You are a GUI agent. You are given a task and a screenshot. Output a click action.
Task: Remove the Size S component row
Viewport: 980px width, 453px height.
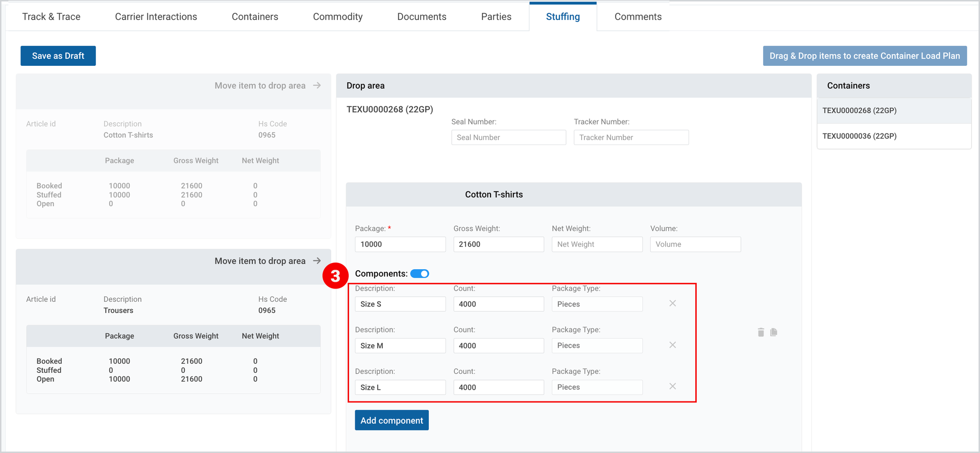(x=673, y=303)
